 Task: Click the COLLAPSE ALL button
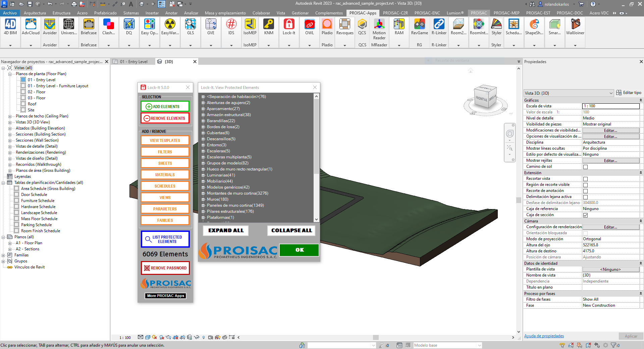click(291, 231)
